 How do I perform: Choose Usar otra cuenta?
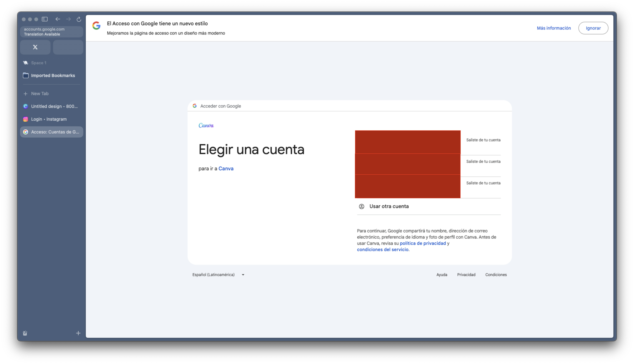429,206
